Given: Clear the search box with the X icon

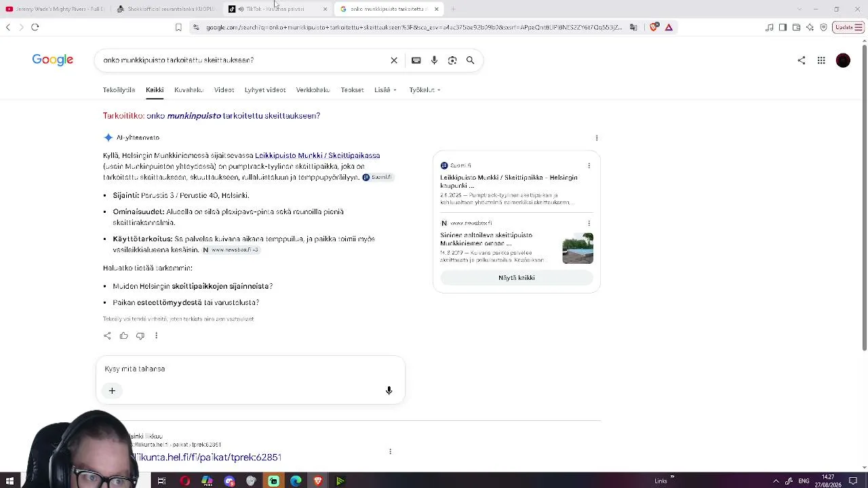Looking at the screenshot, I should (x=394, y=60).
